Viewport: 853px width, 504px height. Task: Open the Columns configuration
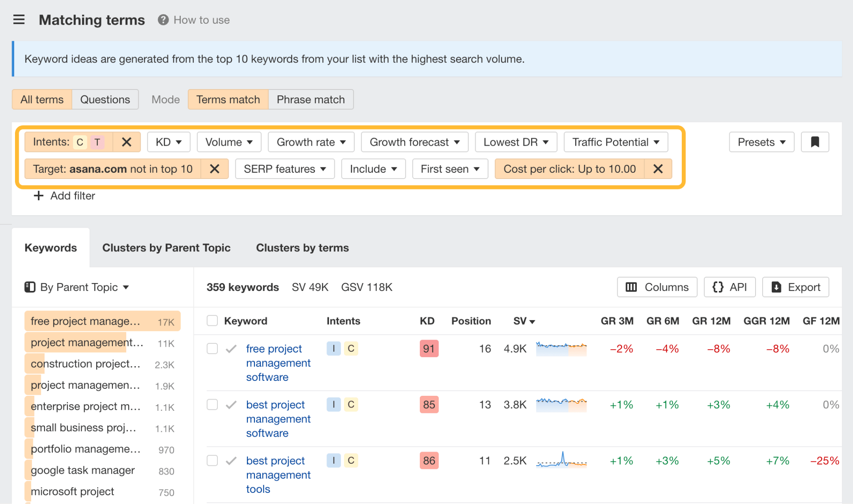[x=657, y=287]
